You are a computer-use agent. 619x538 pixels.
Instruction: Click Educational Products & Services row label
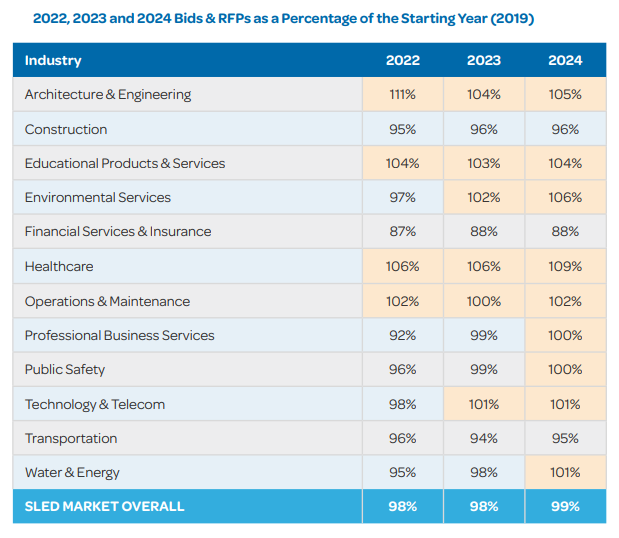(x=125, y=163)
